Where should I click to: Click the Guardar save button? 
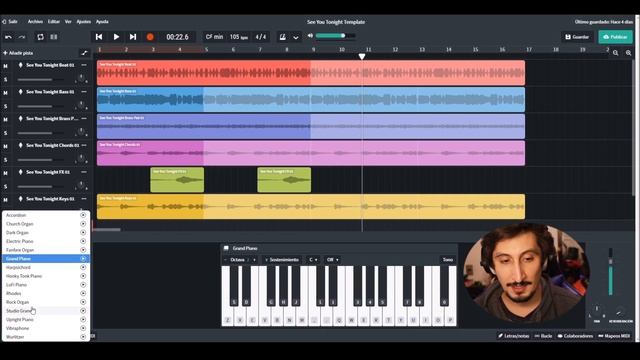coord(577,37)
